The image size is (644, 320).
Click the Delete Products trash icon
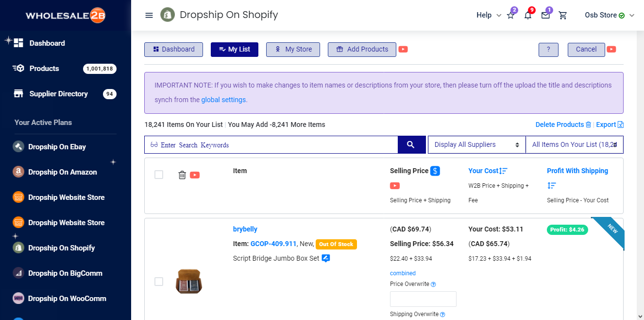[x=588, y=124]
